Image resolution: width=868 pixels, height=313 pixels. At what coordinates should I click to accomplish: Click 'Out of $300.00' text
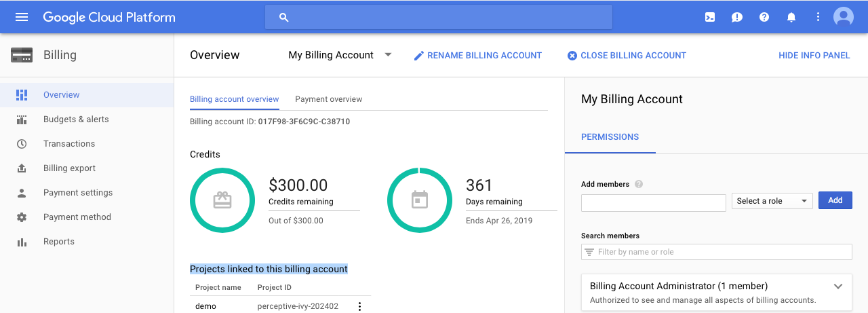(296, 221)
